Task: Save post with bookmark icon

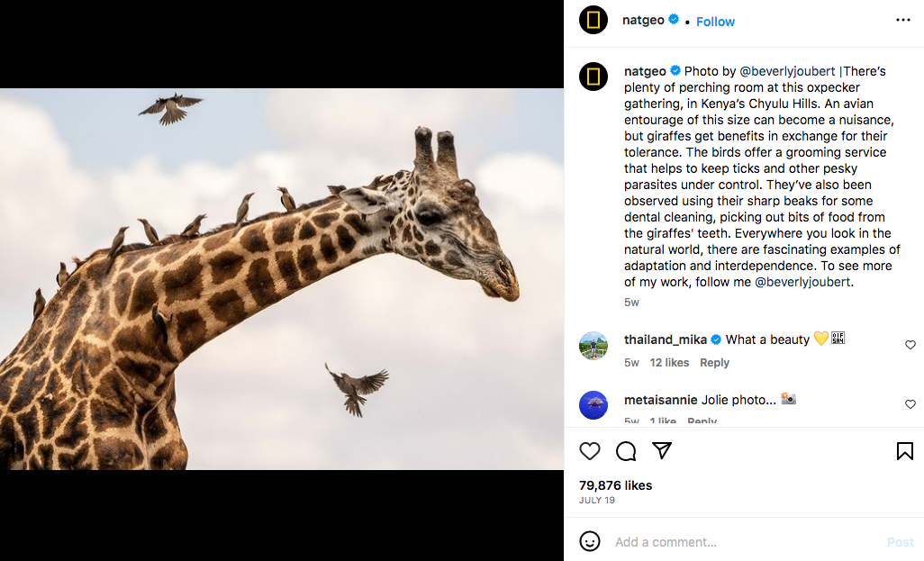Action: (x=904, y=451)
